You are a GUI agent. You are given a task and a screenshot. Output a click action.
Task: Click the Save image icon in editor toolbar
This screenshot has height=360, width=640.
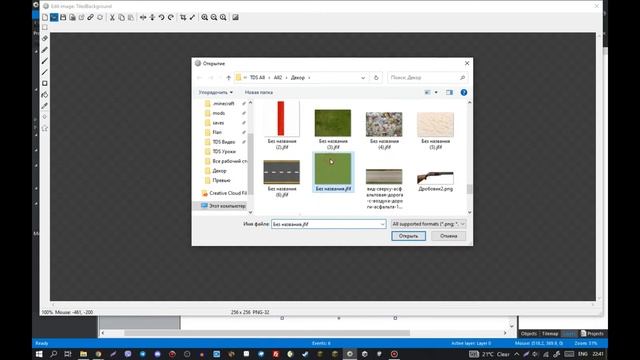[x=63, y=18]
